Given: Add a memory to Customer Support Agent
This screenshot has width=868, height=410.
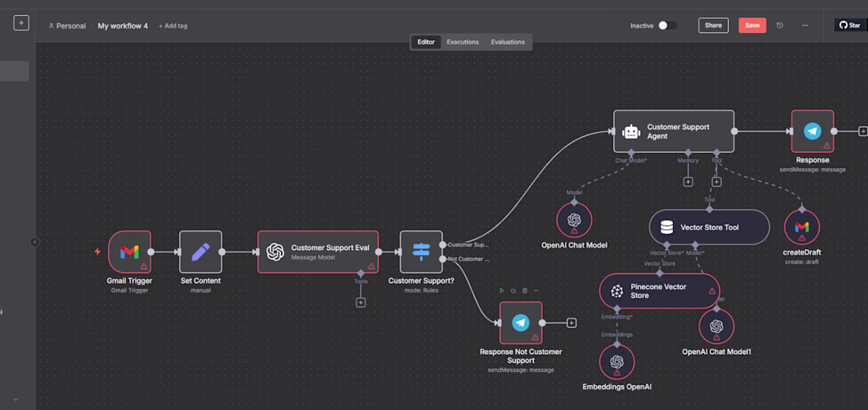Looking at the screenshot, I should click(x=688, y=181).
